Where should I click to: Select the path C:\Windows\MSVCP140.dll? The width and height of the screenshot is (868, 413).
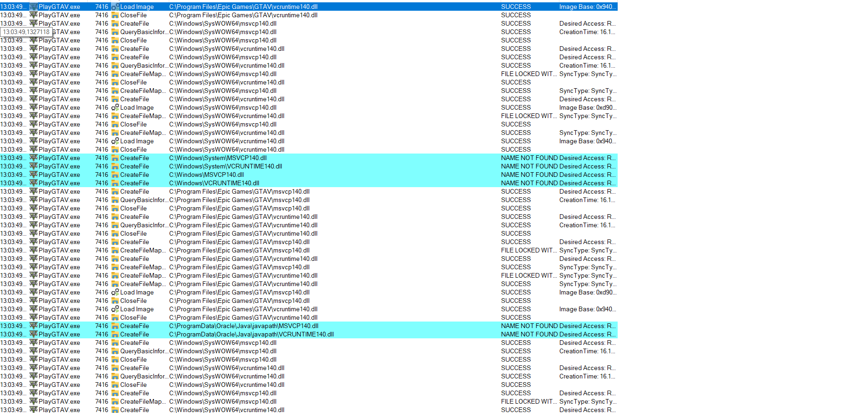207,175
